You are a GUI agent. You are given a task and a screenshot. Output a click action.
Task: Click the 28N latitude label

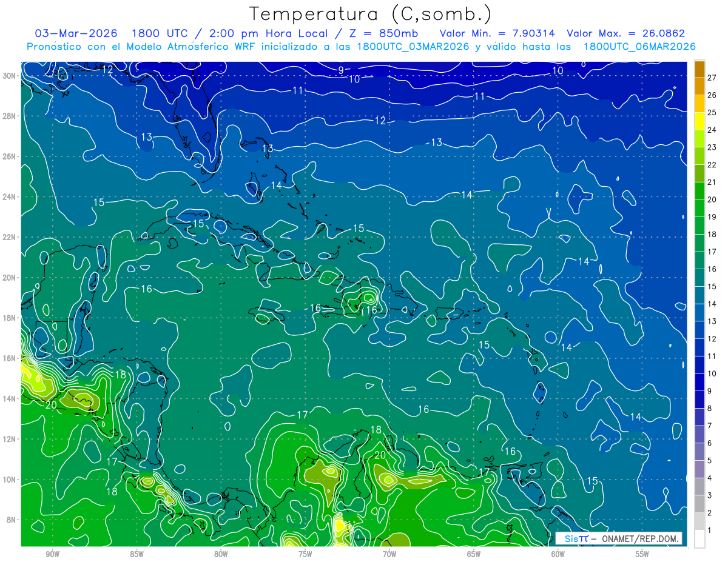point(10,116)
